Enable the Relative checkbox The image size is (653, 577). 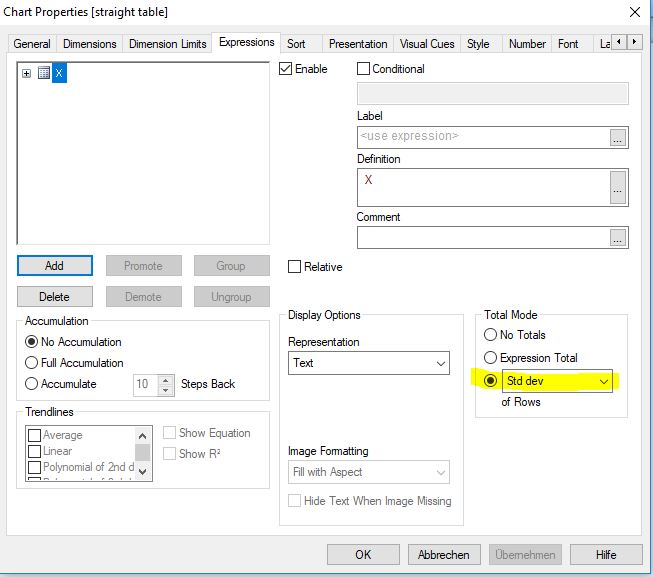click(x=295, y=267)
